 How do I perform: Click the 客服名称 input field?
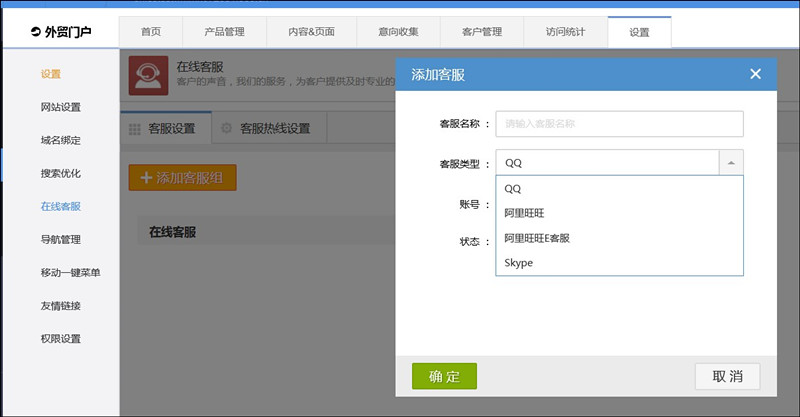619,124
